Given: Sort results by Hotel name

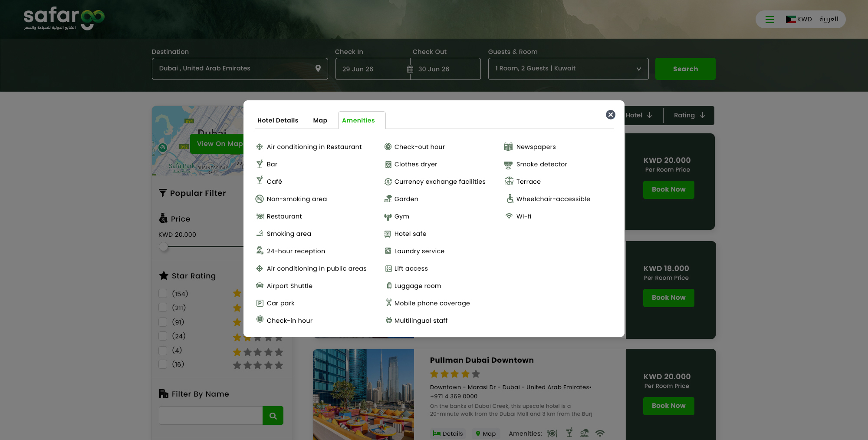Looking at the screenshot, I should click(639, 116).
